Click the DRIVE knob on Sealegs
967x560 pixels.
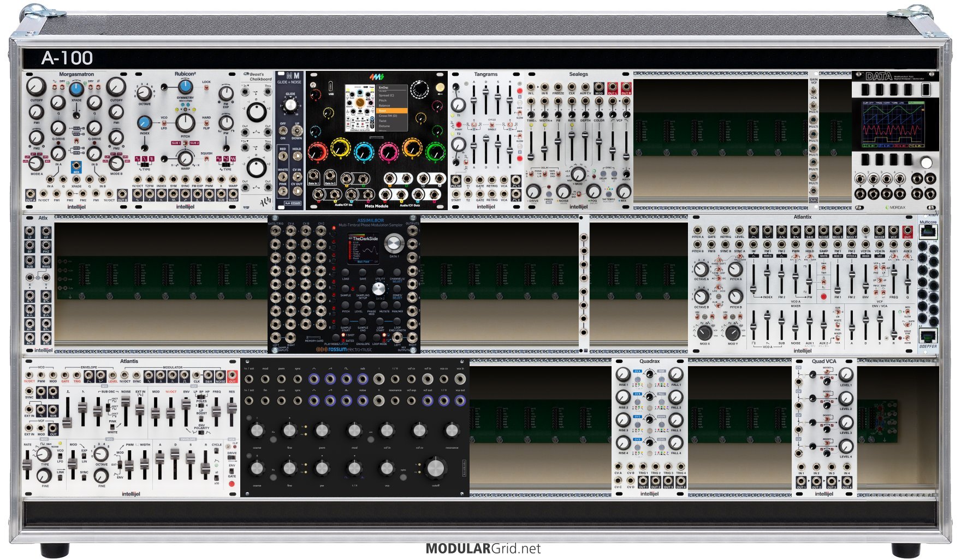[x=533, y=191]
